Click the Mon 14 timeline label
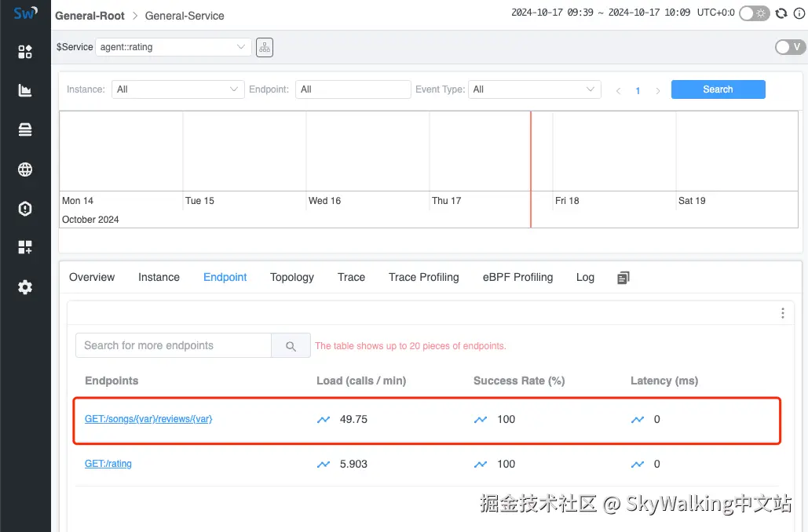 [x=77, y=201]
